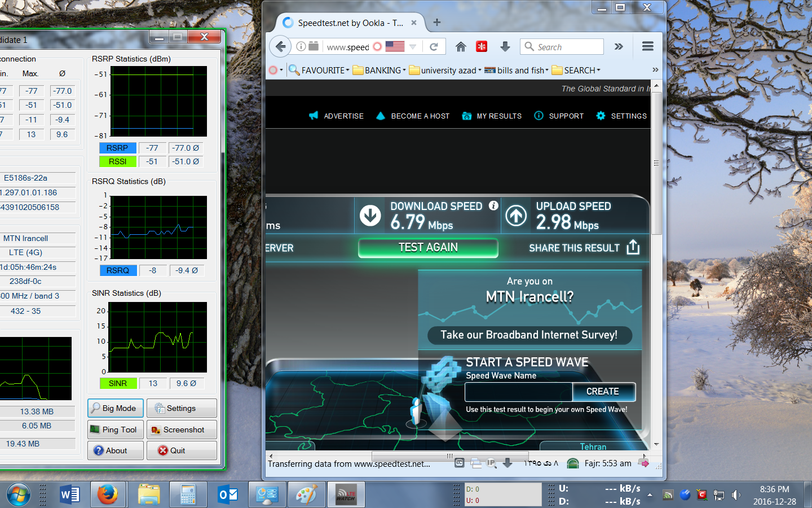Click the green RSSI legend swatch

tap(117, 161)
